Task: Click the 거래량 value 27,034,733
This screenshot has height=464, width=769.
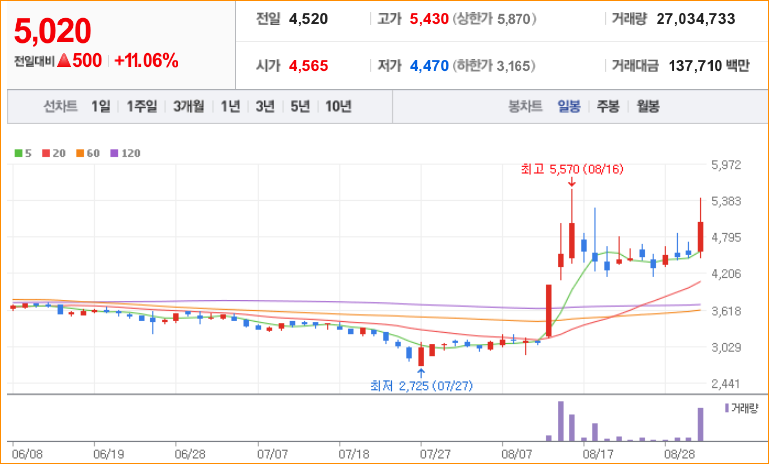Action: pyautogui.click(x=696, y=19)
